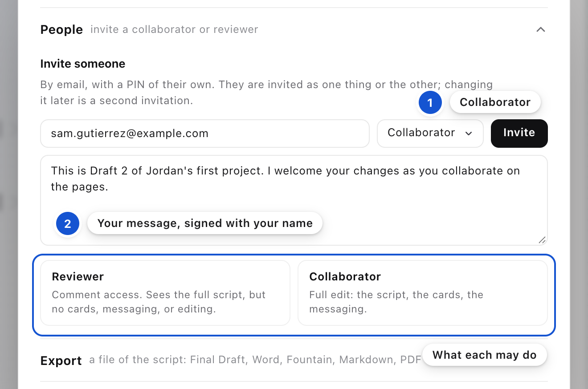The width and height of the screenshot is (588, 389).
Task: Click the grip at the message box corner
Action: (x=542, y=240)
